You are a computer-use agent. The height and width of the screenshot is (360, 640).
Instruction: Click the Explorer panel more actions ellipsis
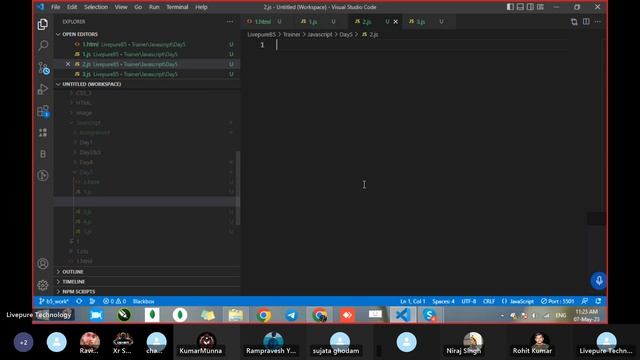[x=230, y=22]
